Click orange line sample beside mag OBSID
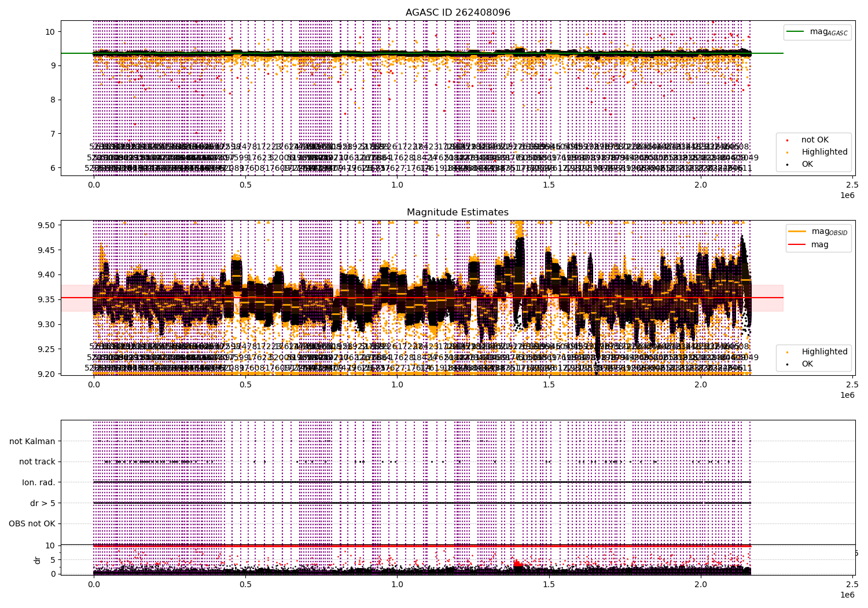 pyautogui.click(x=797, y=232)
